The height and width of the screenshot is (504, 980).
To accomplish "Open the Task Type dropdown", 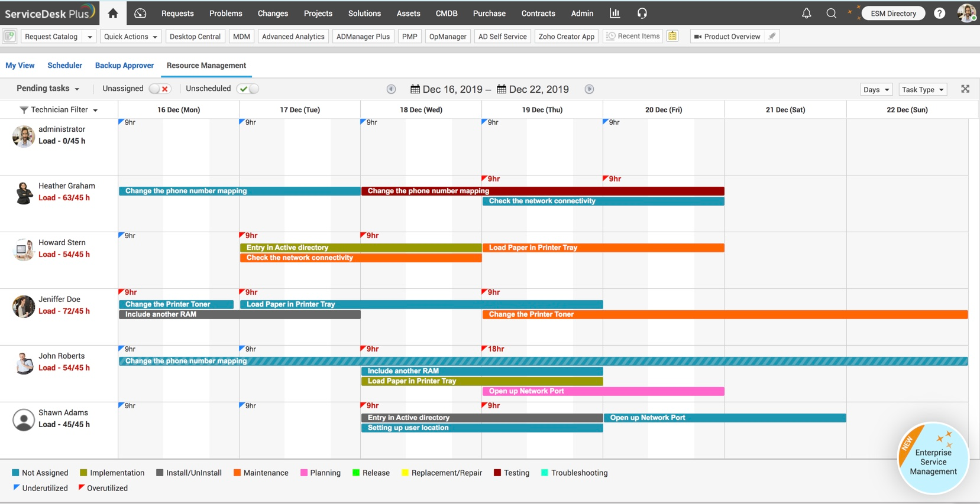I will [923, 90].
